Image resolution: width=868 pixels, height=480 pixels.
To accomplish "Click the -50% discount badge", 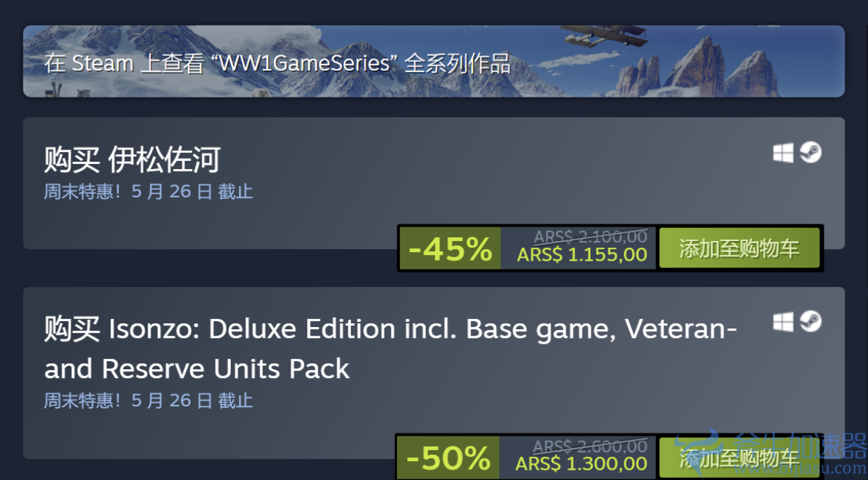I will [x=449, y=458].
